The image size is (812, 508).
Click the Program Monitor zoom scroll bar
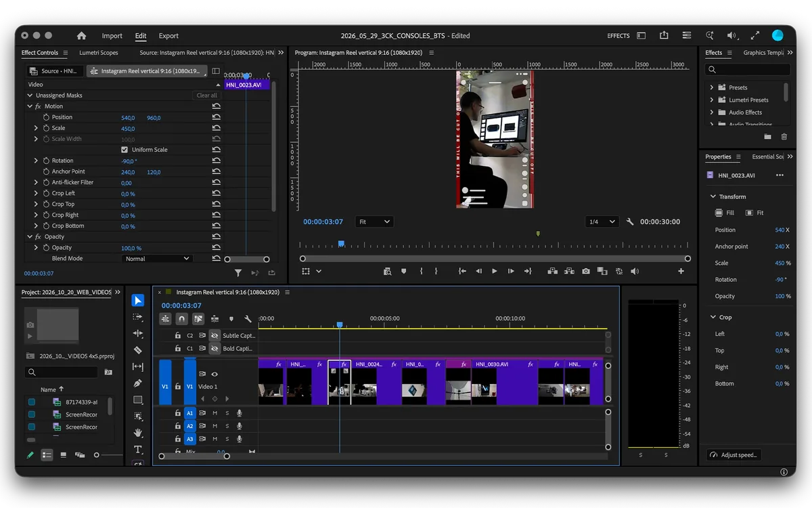coord(495,259)
